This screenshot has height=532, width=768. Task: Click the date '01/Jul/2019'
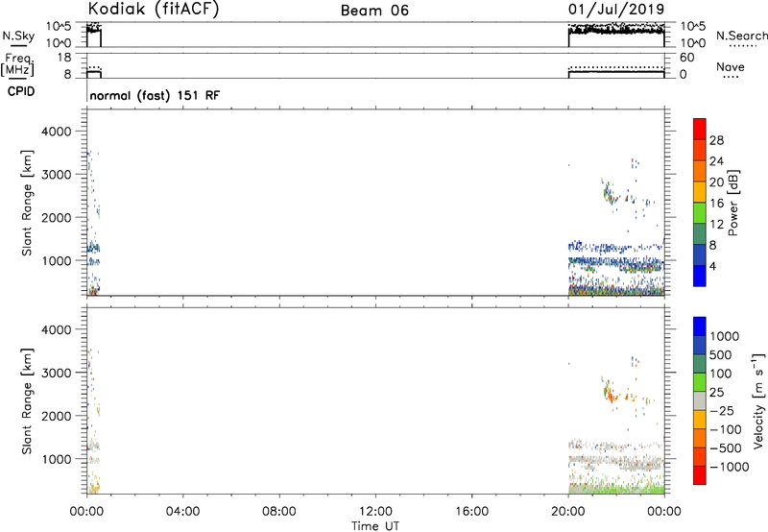pyautogui.click(x=616, y=9)
